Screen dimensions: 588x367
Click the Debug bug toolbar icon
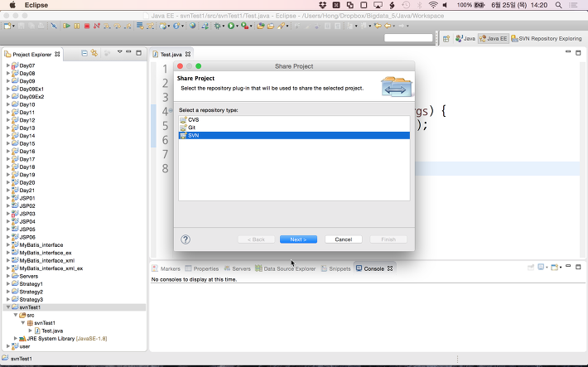(x=217, y=26)
